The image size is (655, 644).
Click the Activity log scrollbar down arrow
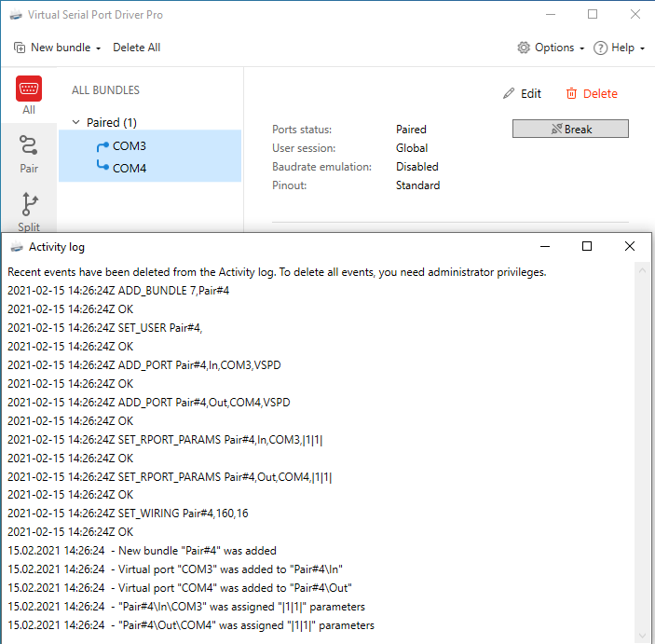click(643, 636)
